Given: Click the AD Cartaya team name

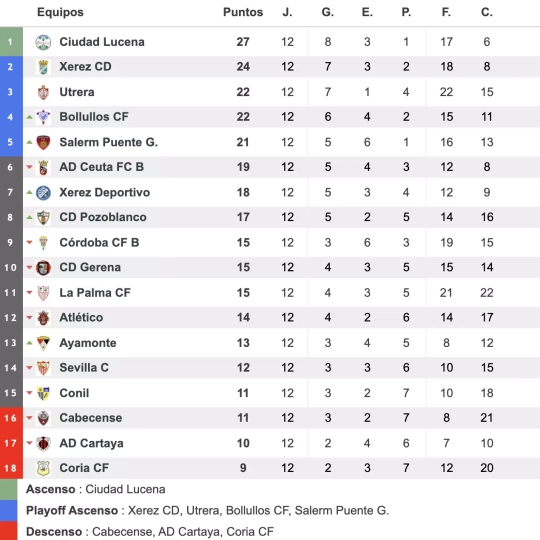Looking at the screenshot, I should pos(91,443).
